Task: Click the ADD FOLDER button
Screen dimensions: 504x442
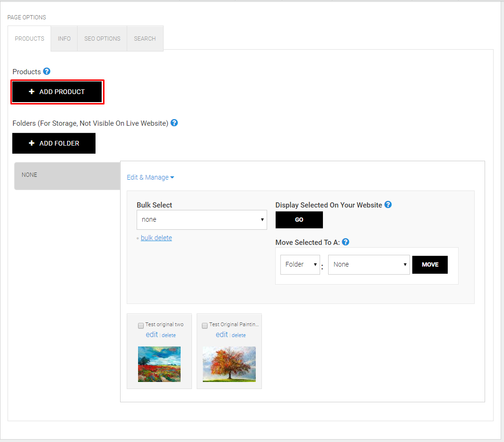Action: click(54, 143)
